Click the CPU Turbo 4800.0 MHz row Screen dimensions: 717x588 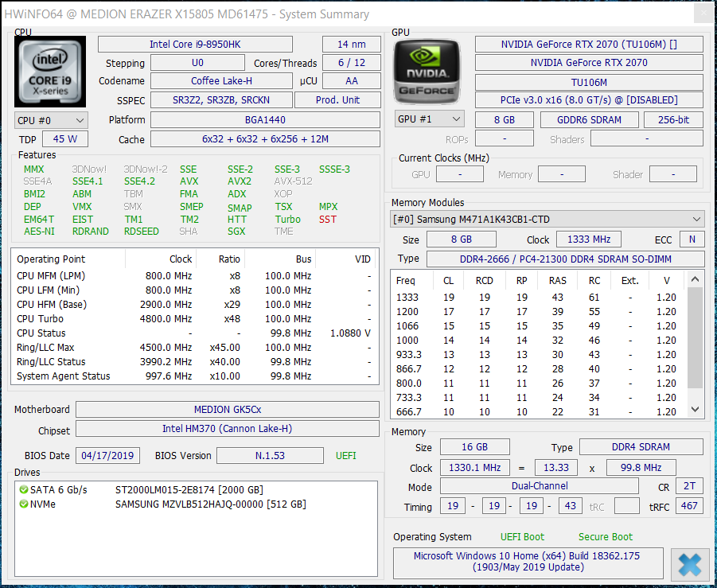[x=195, y=319]
